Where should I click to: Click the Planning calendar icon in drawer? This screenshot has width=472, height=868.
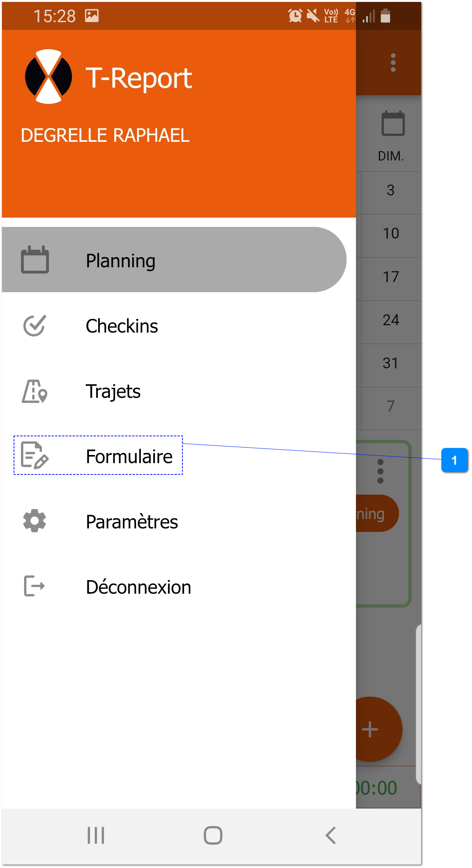[35, 260]
